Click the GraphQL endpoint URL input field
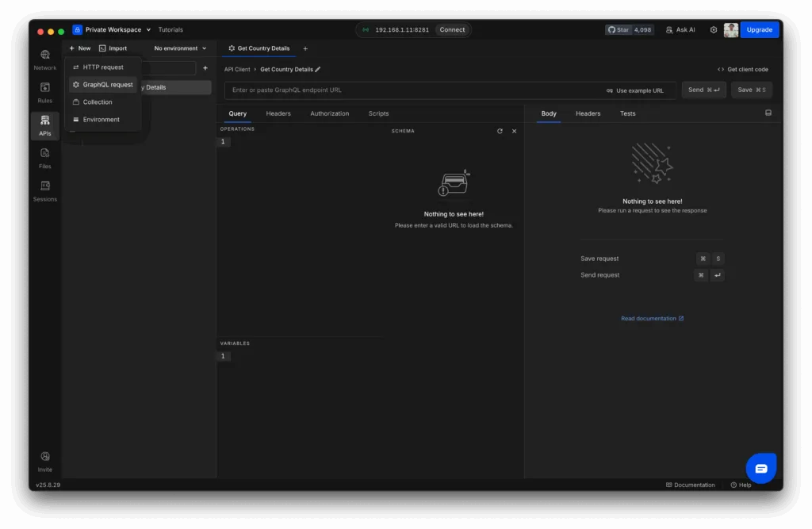The height and width of the screenshot is (529, 812). [412, 90]
